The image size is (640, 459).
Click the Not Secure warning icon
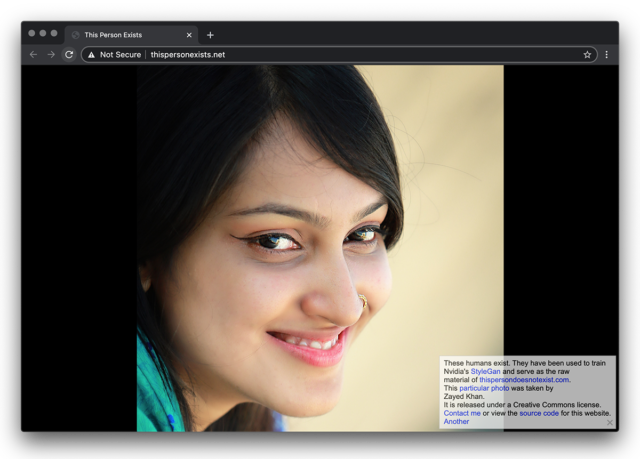pos(91,55)
